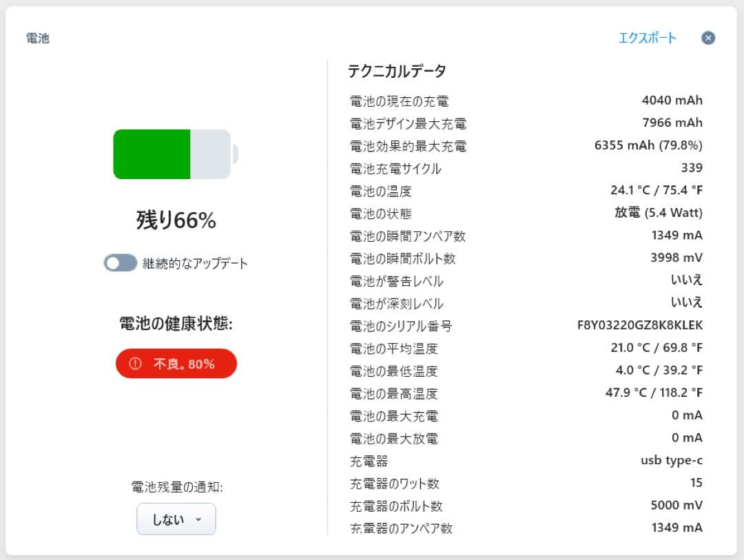Click the 電池 panel title at top left
The width and height of the screenshot is (744, 560).
(x=38, y=38)
